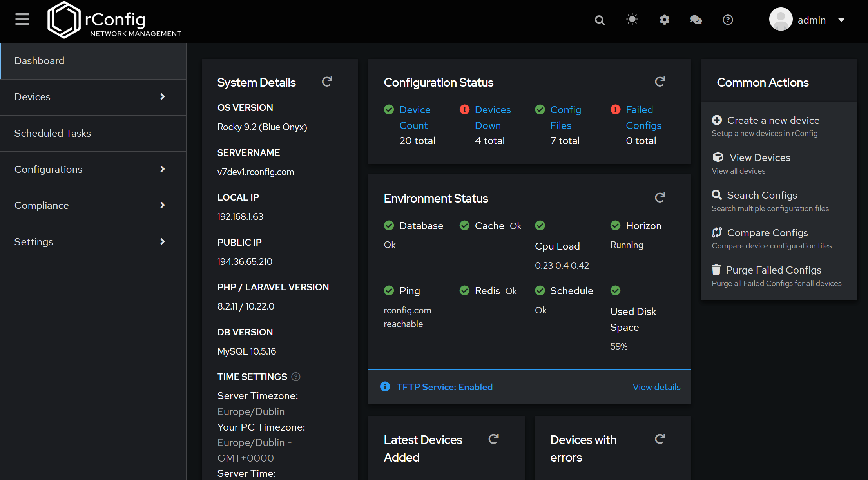Refresh the Latest Devices Added panel
Image resolution: width=868 pixels, height=480 pixels.
[x=493, y=439]
